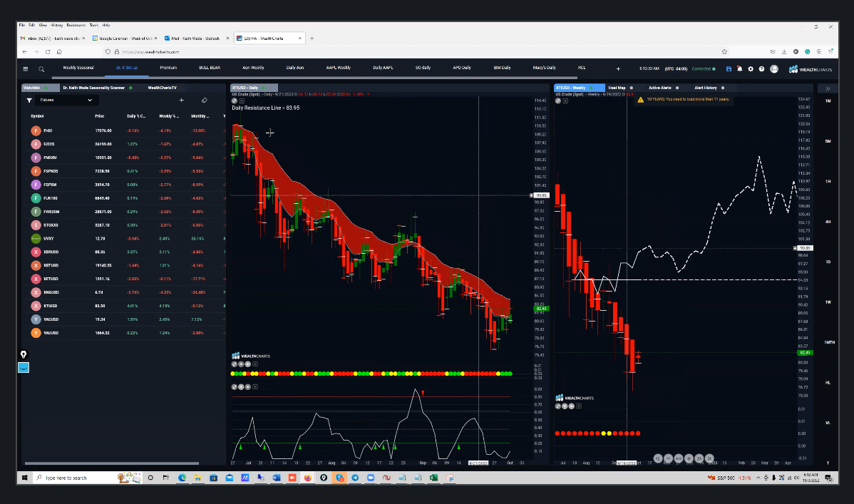Screen dimensions: 854x504
Task: Add a symbol with the watchlist plus icon
Action: coord(181,101)
